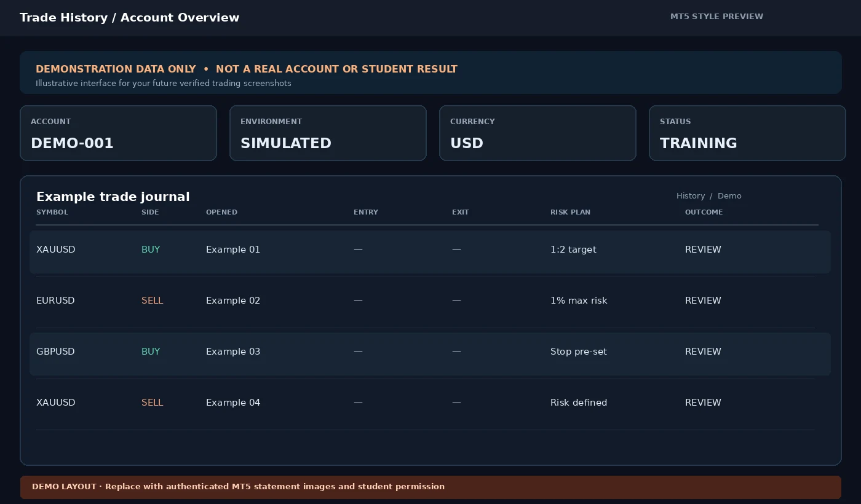The height and width of the screenshot is (504, 861).
Task: Click the "Example 01" opened cell
Action: pyautogui.click(x=233, y=250)
